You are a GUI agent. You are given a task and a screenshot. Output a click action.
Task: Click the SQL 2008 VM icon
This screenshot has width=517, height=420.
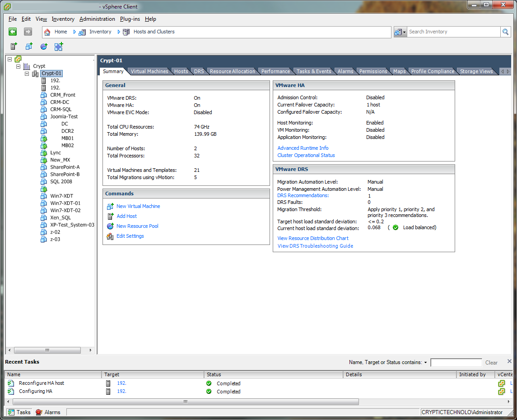(x=43, y=181)
